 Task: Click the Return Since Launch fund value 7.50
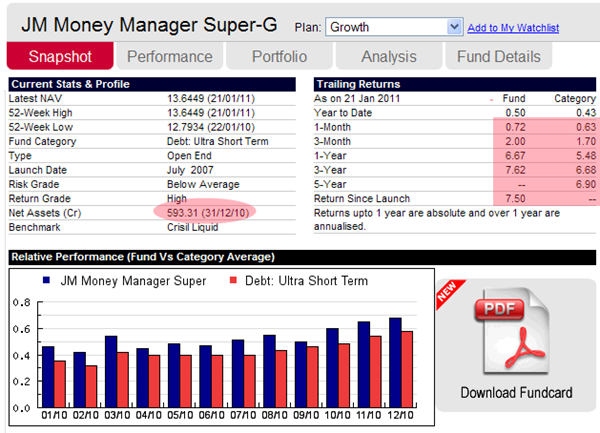(515, 199)
